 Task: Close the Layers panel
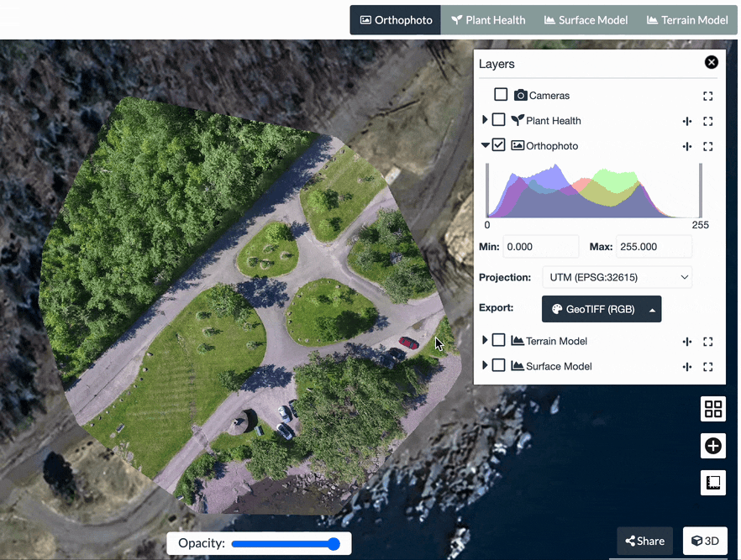point(711,62)
